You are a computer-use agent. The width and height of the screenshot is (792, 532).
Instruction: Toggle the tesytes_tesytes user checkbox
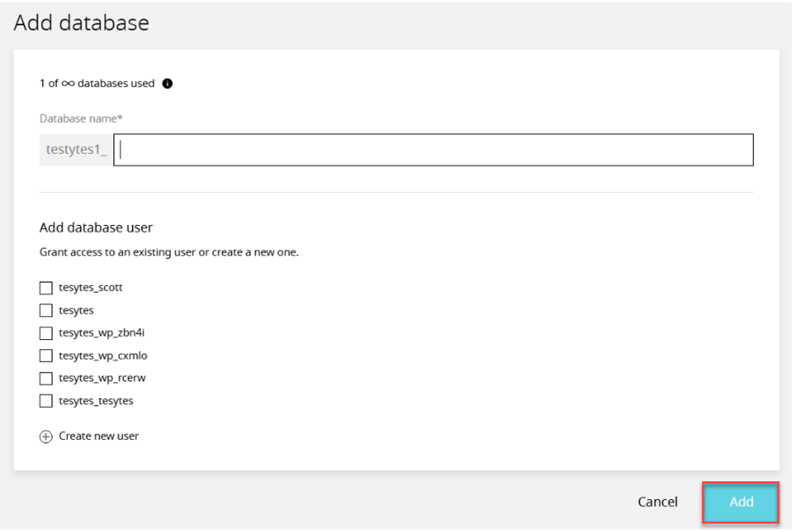[46, 402]
